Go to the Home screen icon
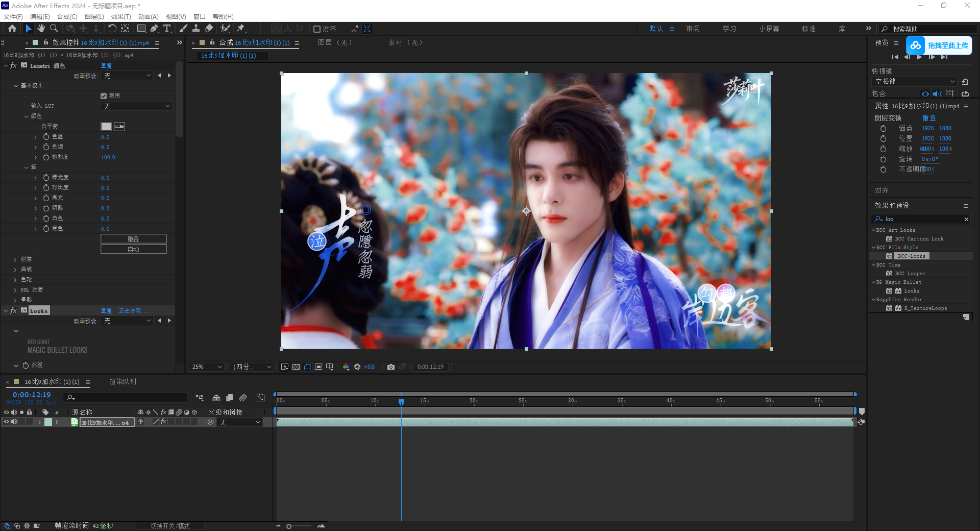Image resolution: width=980 pixels, height=531 pixels. click(12, 29)
